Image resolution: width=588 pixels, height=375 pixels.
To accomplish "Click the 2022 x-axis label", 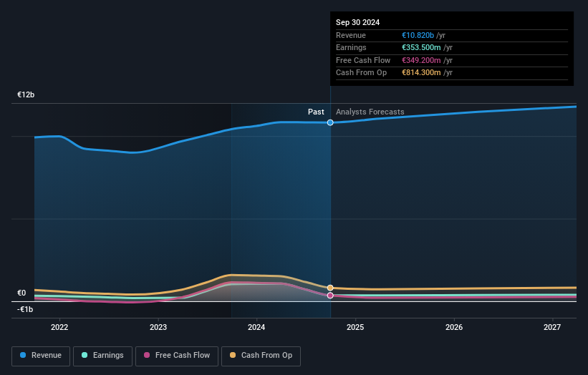I will (x=59, y=327).
